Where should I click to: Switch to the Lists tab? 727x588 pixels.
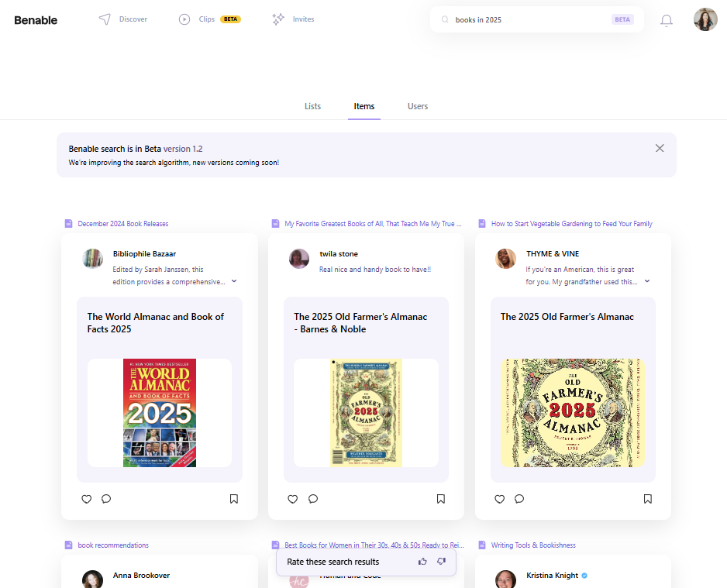312,106
